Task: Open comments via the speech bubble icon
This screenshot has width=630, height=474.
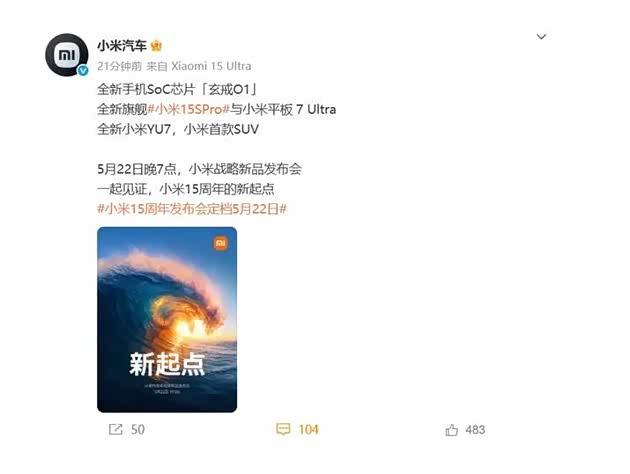Action: (283, 429)
